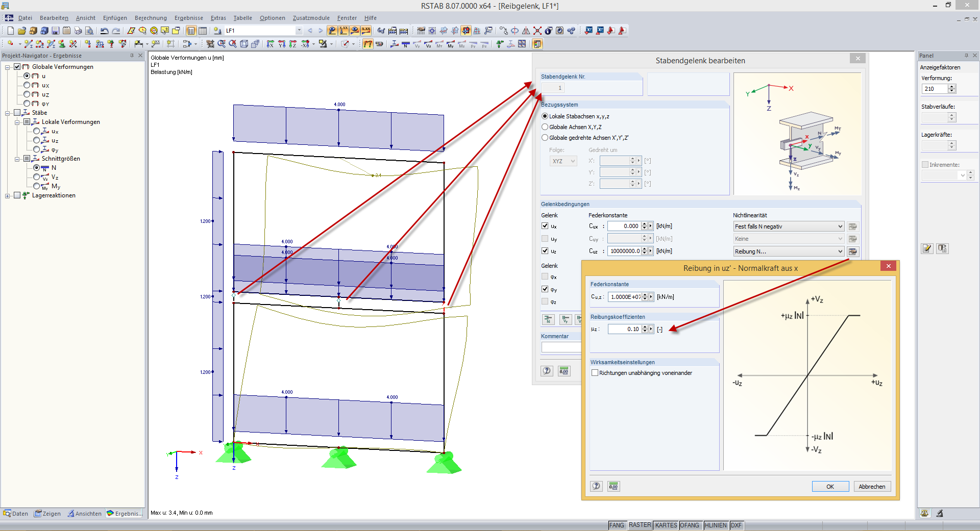Click the Redo arrow icon
This screenshot has height=531, width=980.
coord(116,31)
